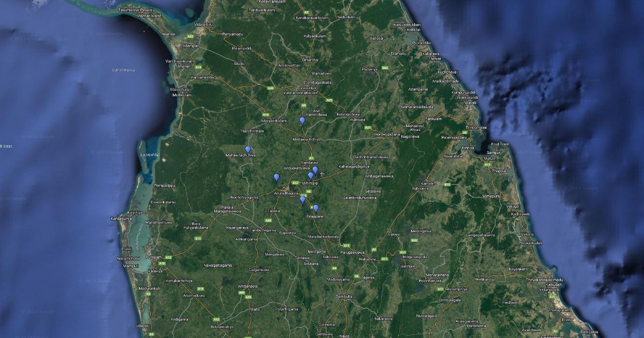This screenshot has width=644, height=338.
Task: Select the pin directly above Mihintale label
Action: click(x=310, y=175)
